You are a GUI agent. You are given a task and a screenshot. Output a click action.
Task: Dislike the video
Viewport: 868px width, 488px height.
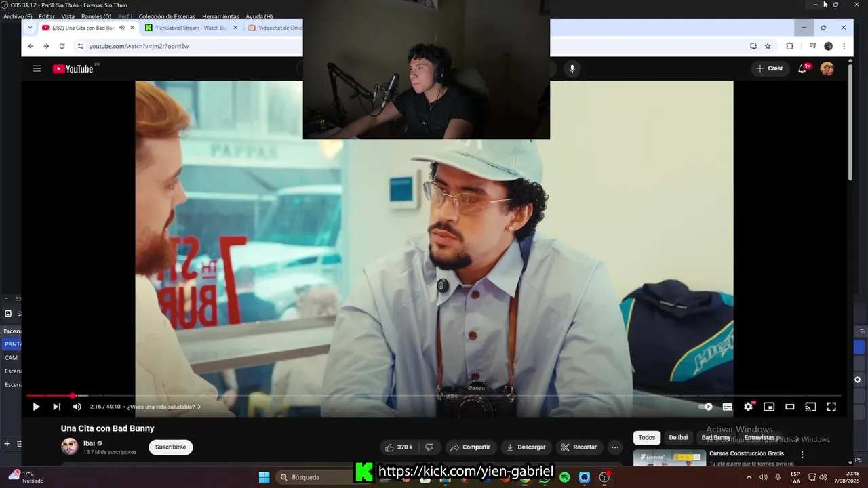429,447
